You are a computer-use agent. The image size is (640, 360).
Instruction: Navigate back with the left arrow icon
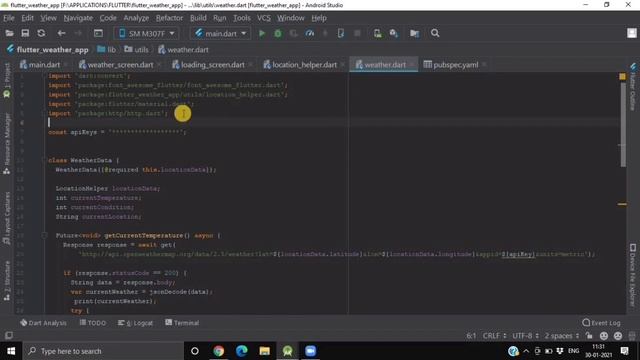click(x=61, y=33)
